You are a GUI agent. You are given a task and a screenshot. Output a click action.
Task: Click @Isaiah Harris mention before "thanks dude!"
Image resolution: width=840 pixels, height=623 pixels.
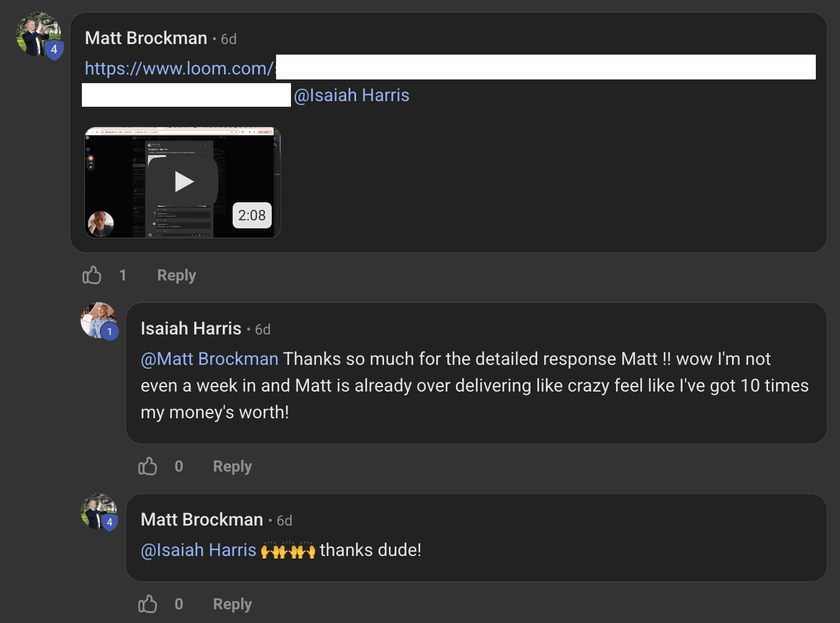(x=199, y=550)
